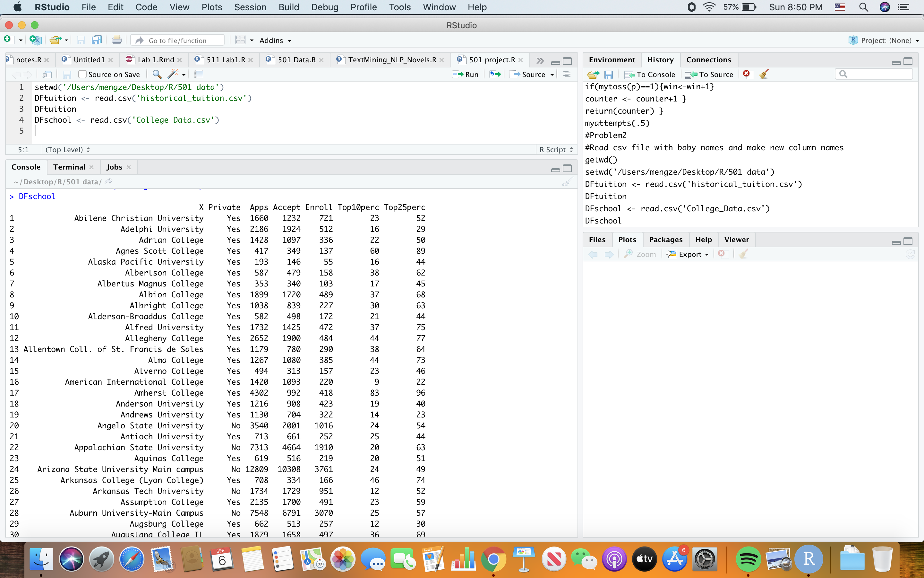Click editor line 3 'DFtuition'
The height and width of the screenshot is (578, 924).
click(x=56, y=109)
